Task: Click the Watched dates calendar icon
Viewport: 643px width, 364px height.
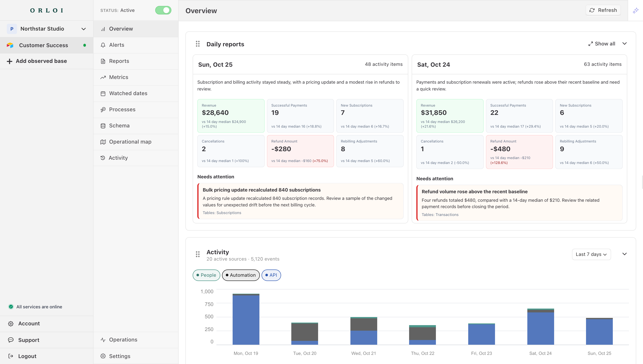Action: point(103,93)
